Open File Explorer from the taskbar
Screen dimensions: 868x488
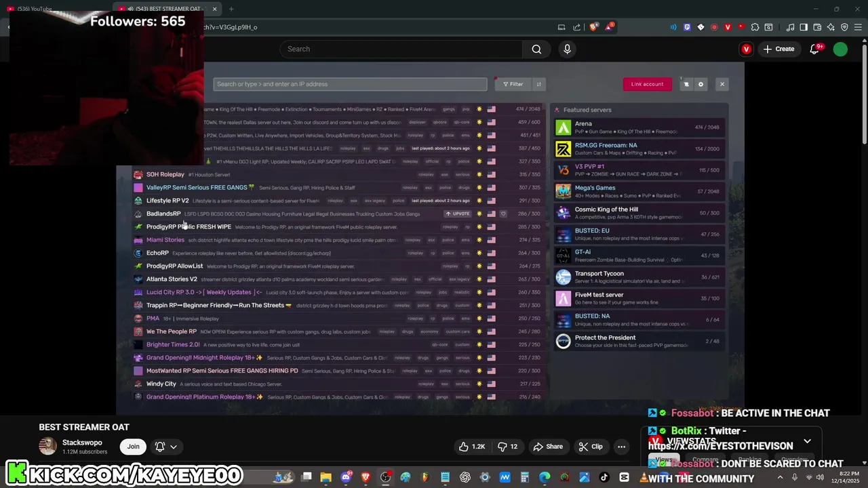click(326, 477)
